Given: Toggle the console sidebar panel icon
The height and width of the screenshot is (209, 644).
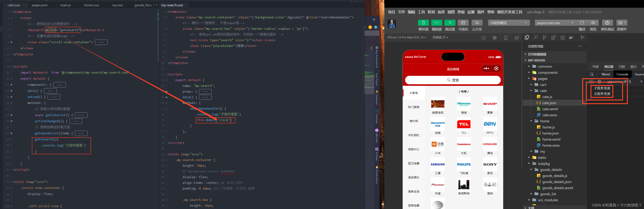Looking at the screenshot, I should (x=591, y=82).
